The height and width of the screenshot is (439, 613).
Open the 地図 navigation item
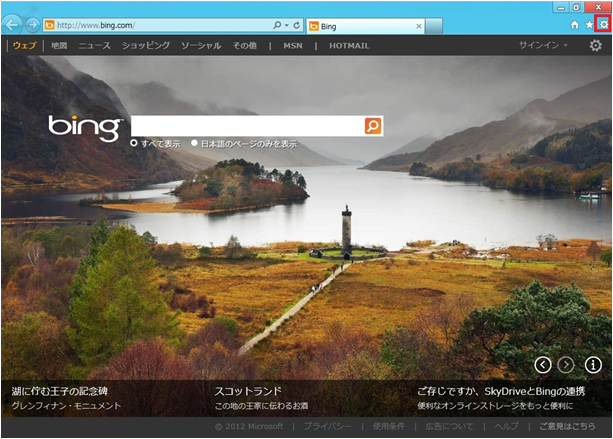(59, 46)
